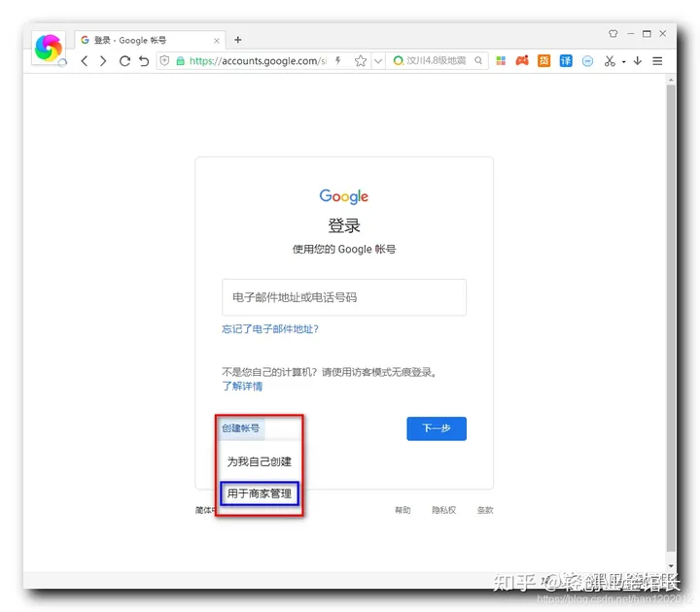Click the blue 下一步 button
Image resolution: width=700 pixels, height=612 pixels.
tap(437, 428)
